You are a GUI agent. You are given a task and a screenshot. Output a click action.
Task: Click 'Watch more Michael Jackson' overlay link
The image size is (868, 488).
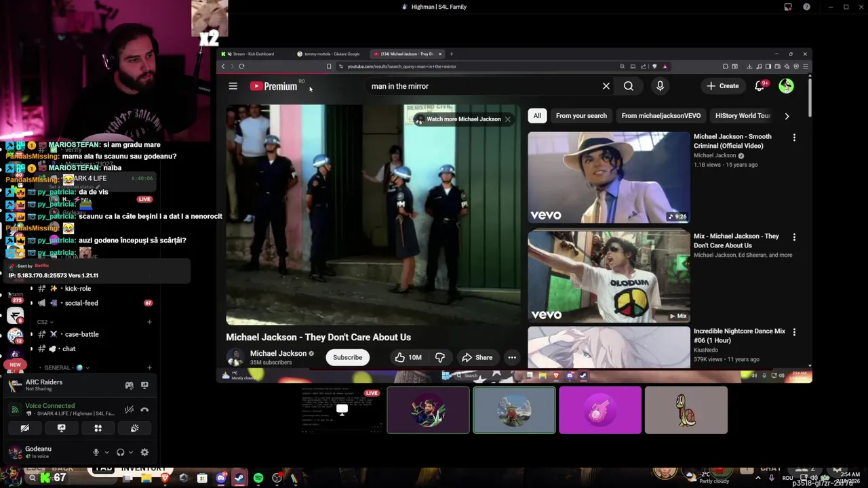pyautogui.click(x=463, y=119)
